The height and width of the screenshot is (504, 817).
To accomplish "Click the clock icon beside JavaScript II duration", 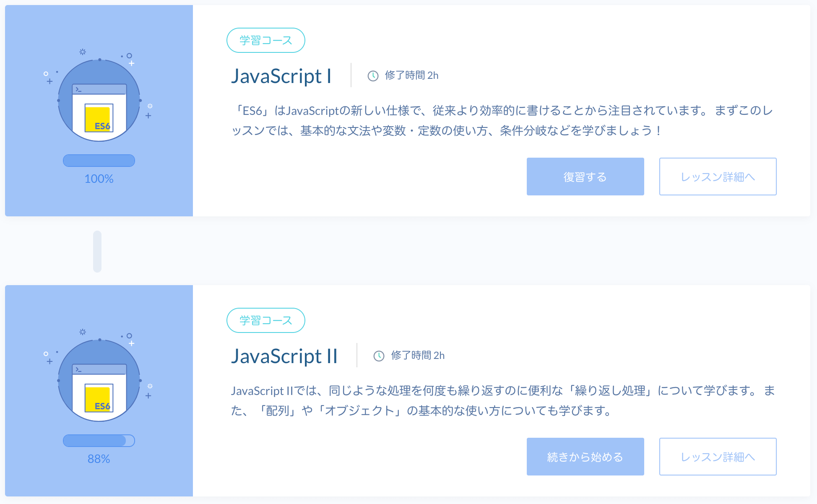I will [x=379, y=356].
